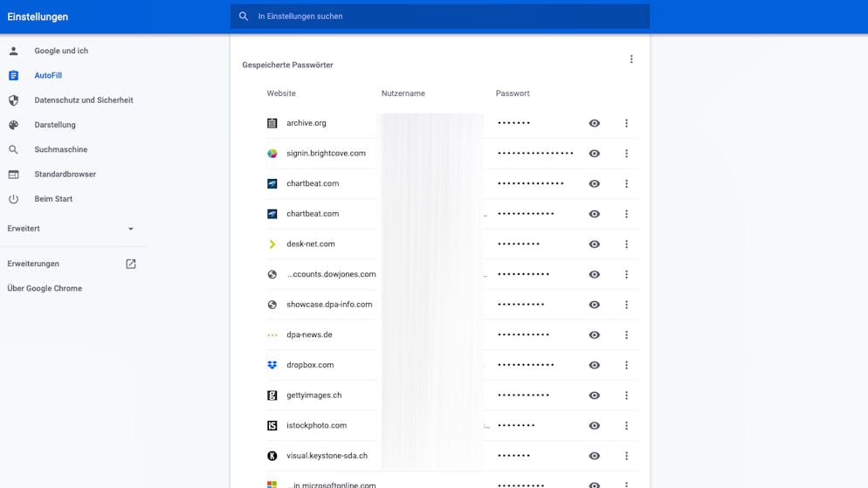The height and width of the screenshot is (488, 868).
Task: Open three-dot menu for desk-net.com row
Action: coord(626,244)
